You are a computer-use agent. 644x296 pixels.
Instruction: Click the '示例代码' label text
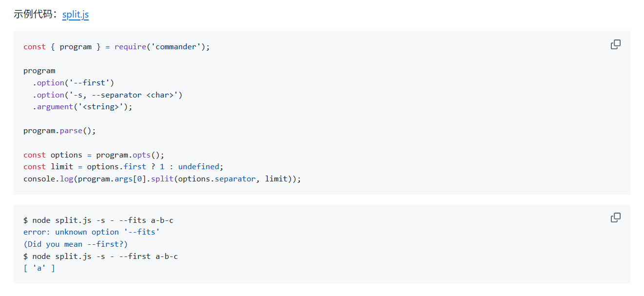coord(35,15)
